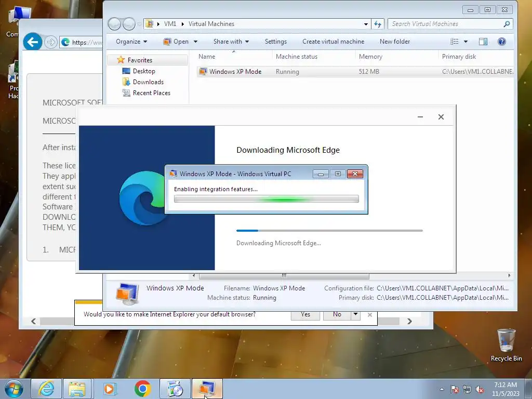Sort by Machine status column header
The image size is (532, 399).
pyautogui.click(x=313, y=56)
